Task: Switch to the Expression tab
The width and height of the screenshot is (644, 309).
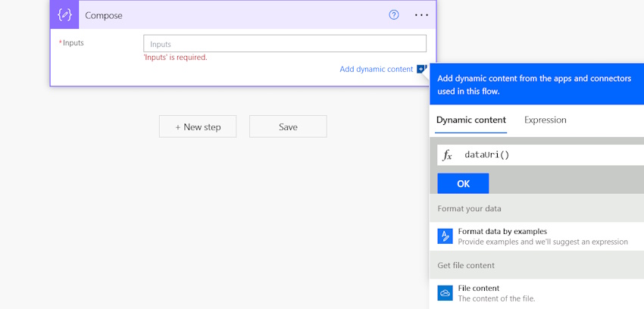Action: (546, 120)
